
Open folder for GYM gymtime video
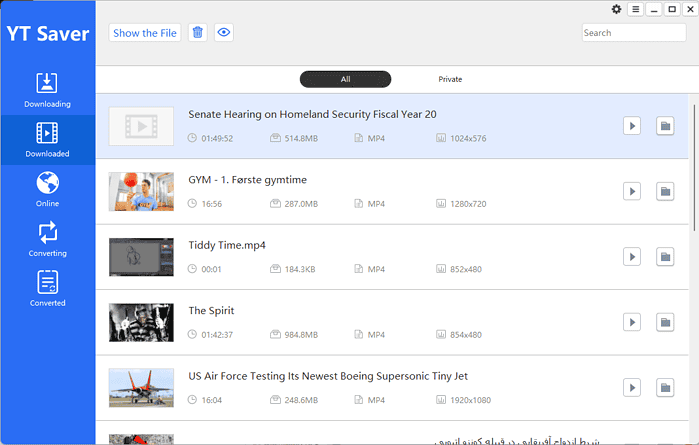click(x=665, y=191)
